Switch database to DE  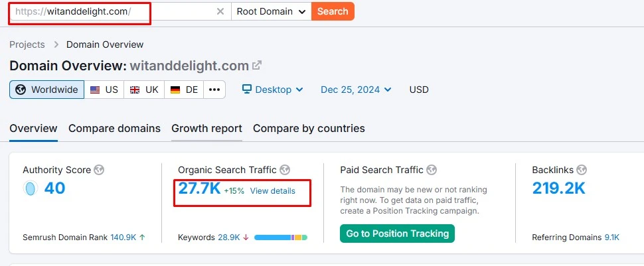pyautogui.click(x=185, y=90)
